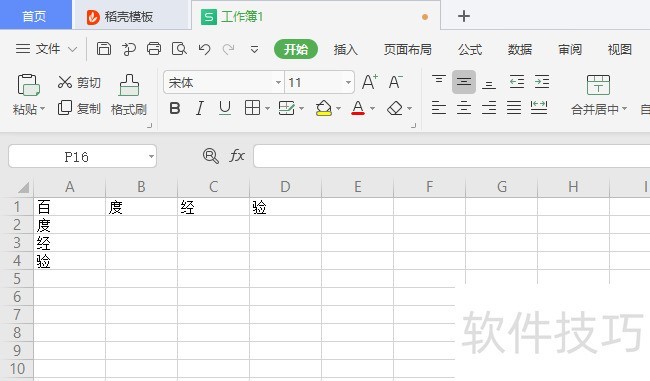Toggle bold formatting

click(175, 108)
